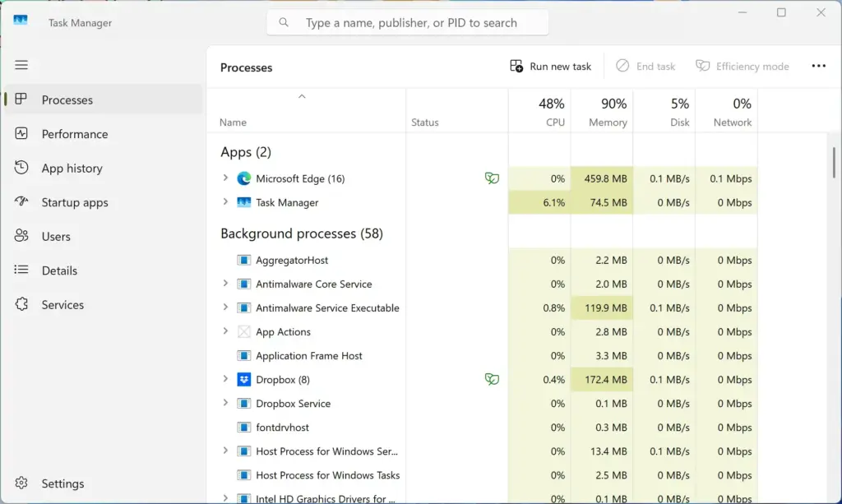The height and width of the screenshot is (504, 842).
Task: Expand the Dropbox Service row
Action: 225,403
